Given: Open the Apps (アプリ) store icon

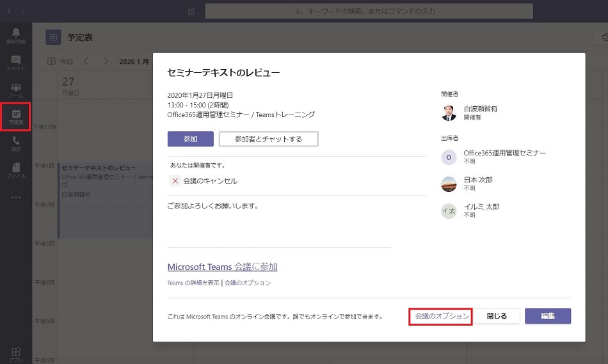Looking at the screenshot, I should [16, 354].
